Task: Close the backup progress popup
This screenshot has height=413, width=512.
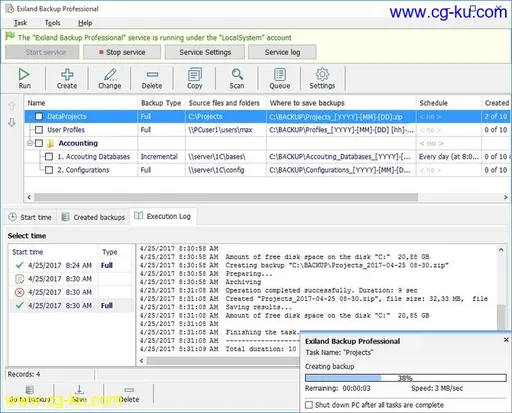Action: tap(506, 340)
